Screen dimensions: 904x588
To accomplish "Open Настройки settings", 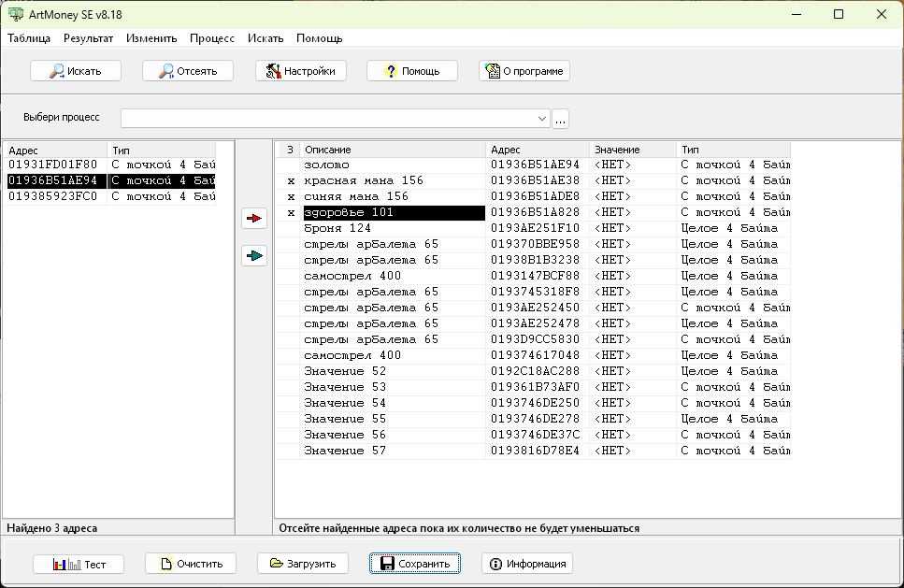I will 301,71.
